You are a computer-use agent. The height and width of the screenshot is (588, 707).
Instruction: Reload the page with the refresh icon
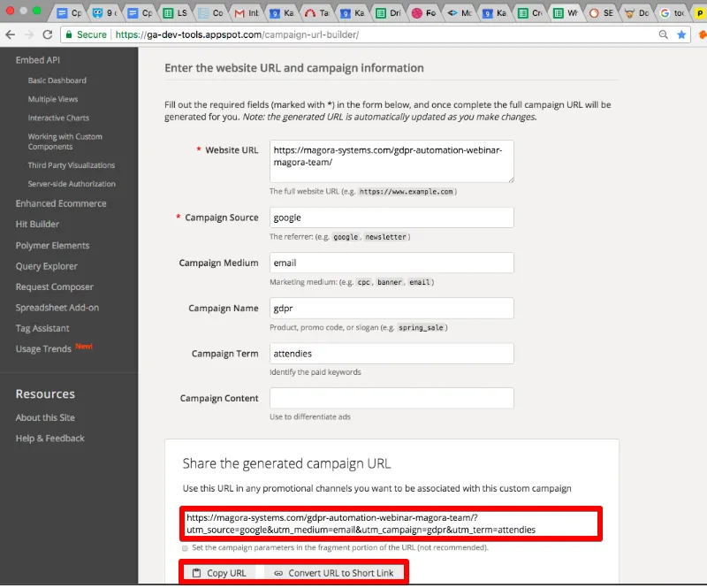[48, 34]
